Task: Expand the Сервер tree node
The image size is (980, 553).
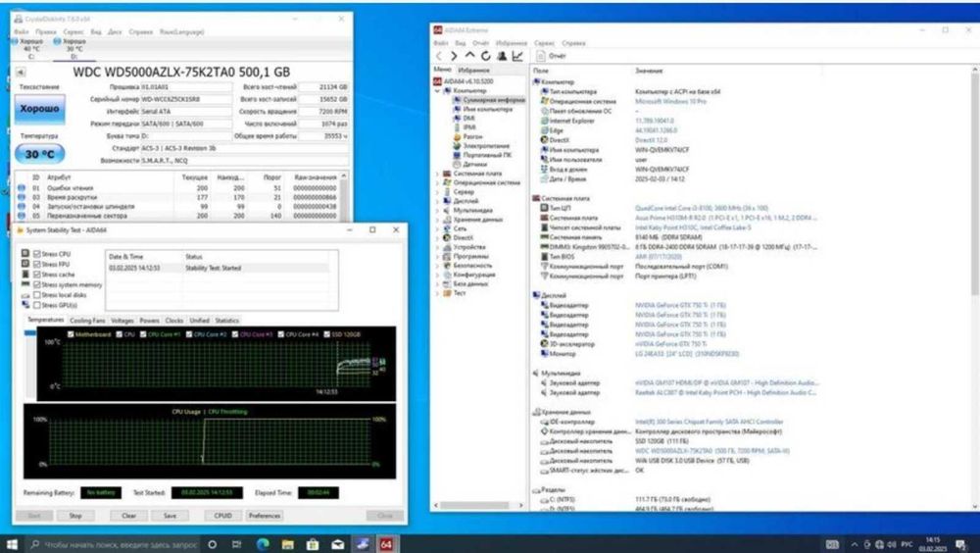Action: point(437,192)
